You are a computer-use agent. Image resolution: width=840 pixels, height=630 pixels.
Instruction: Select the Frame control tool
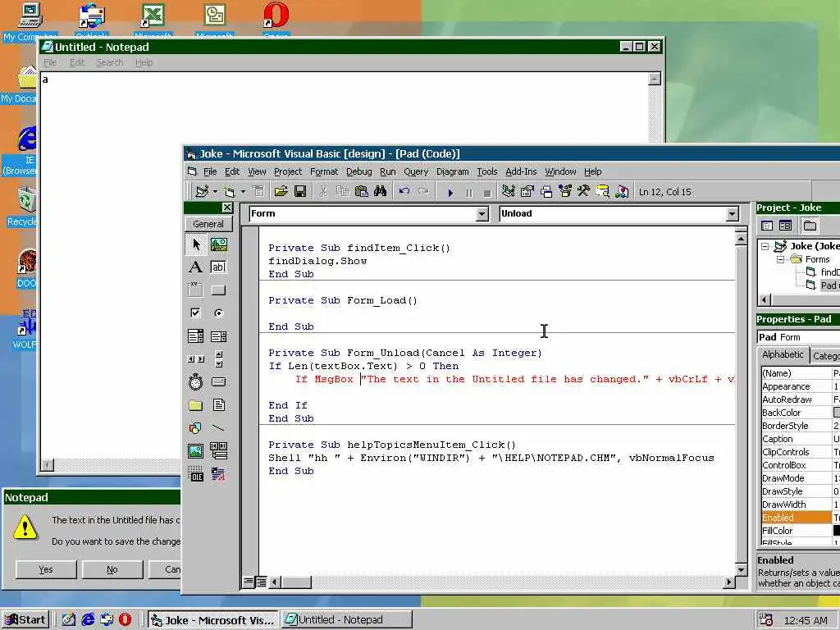195,290
